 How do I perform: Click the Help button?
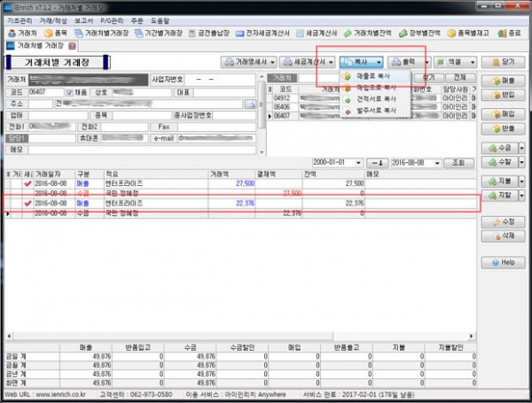point(501,262)
